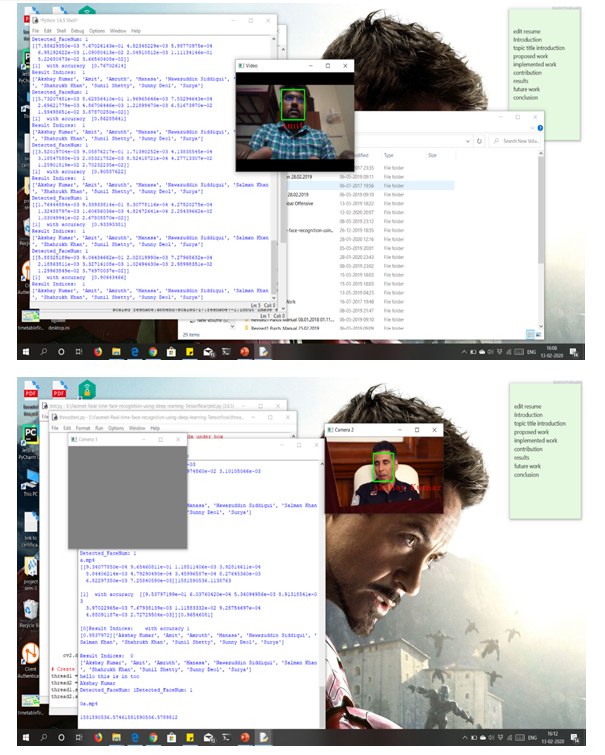Image resolution: width=605 pixels, height=755 pixels.
Task: Open File Explorer in the lower screenshot's taskbar
Action: (116, 737)
